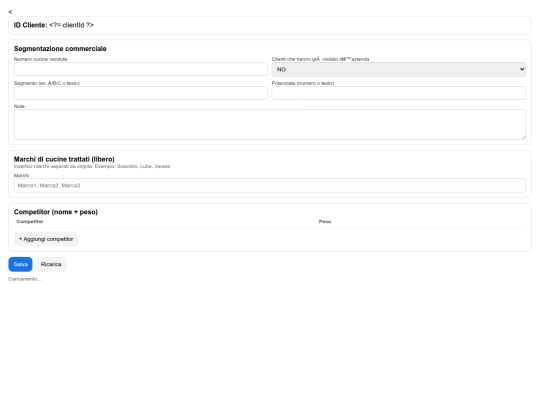Click the Caricamento status text

point(25,279)
